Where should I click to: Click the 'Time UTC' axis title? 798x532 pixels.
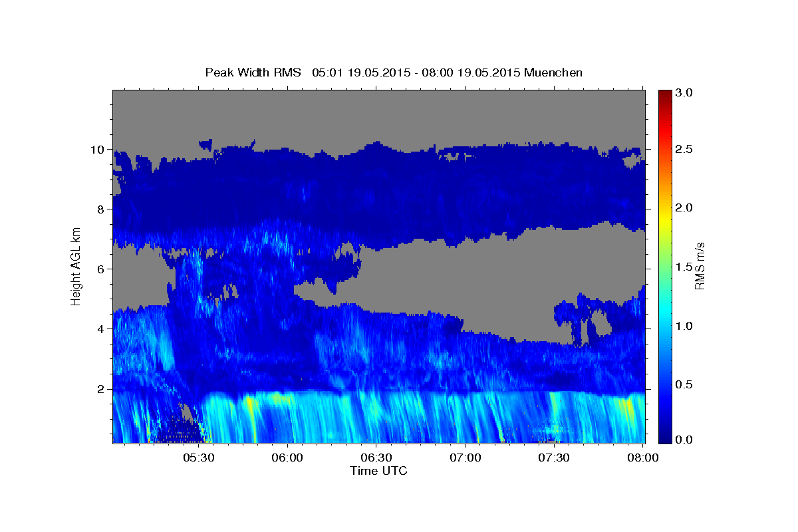click(x=378, y=471)
